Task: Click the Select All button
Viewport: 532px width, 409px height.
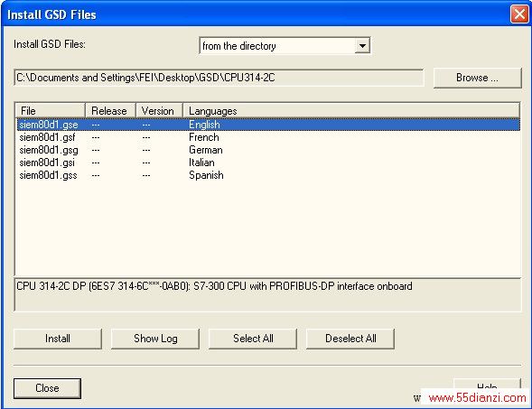Action: 253,339
